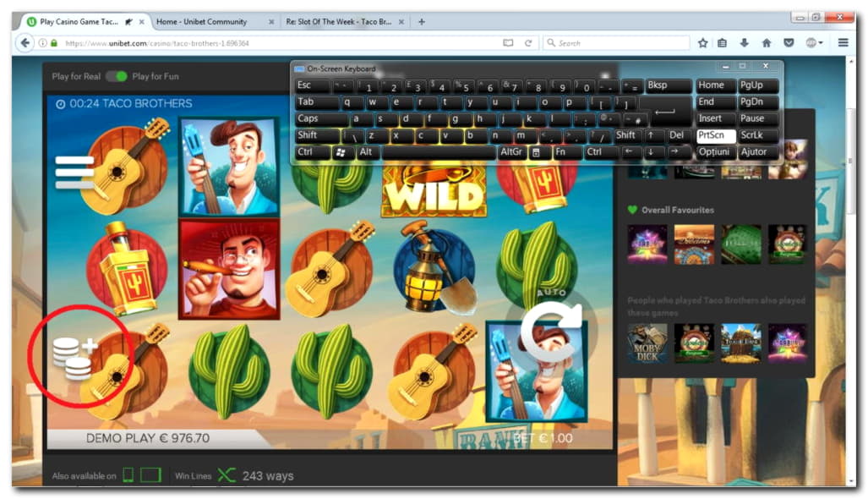Click the left arrow key on On-Screen Keyboard
The image size is (868, 499).
pos(630,151)
